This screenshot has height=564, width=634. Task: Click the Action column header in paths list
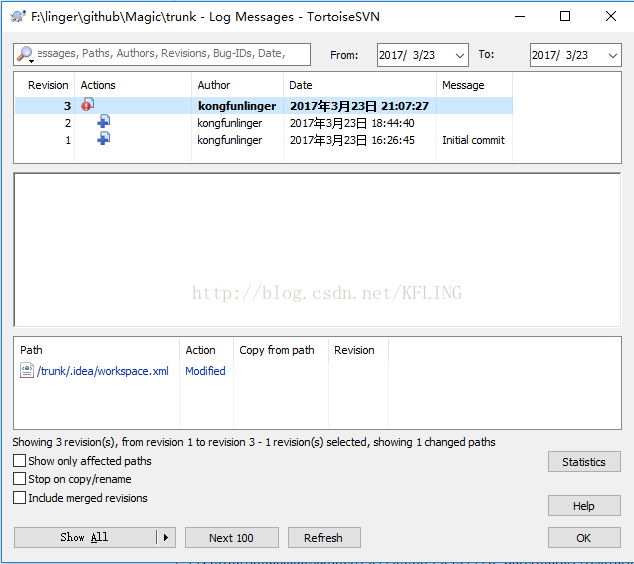[x=206, y=350]
